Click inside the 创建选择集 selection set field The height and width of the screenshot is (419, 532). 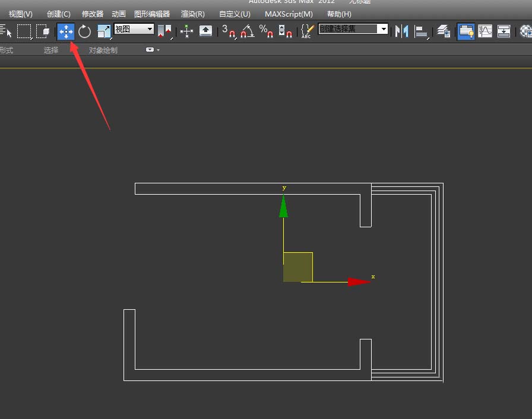pyautogui.click(x=348, y=29)
